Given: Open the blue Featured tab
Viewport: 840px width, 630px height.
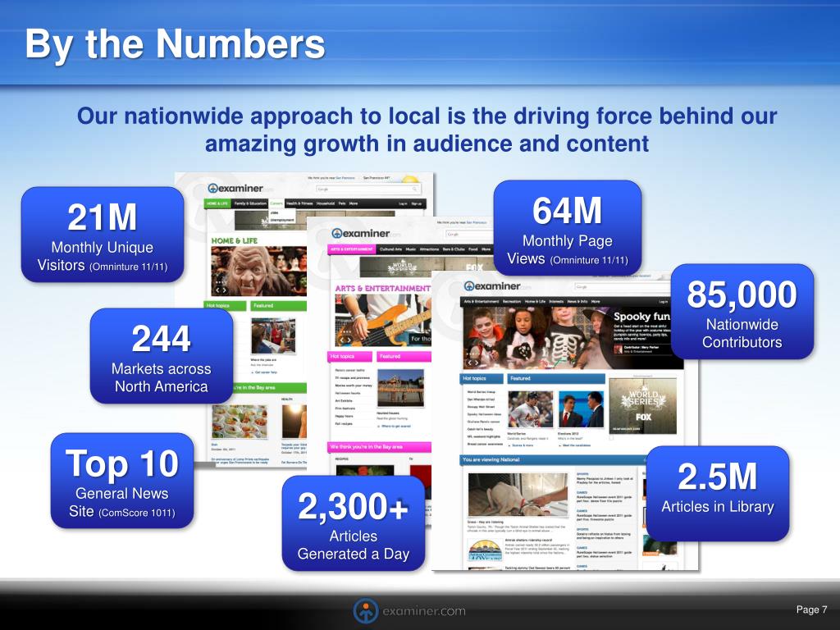Looking at the screenshot, I should (x=557, y=379).
